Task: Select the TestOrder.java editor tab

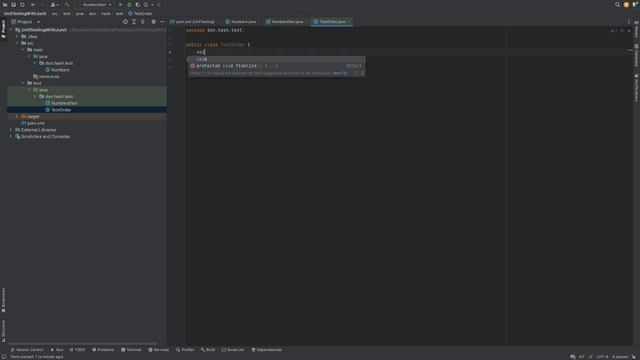Action: point(330,22)
